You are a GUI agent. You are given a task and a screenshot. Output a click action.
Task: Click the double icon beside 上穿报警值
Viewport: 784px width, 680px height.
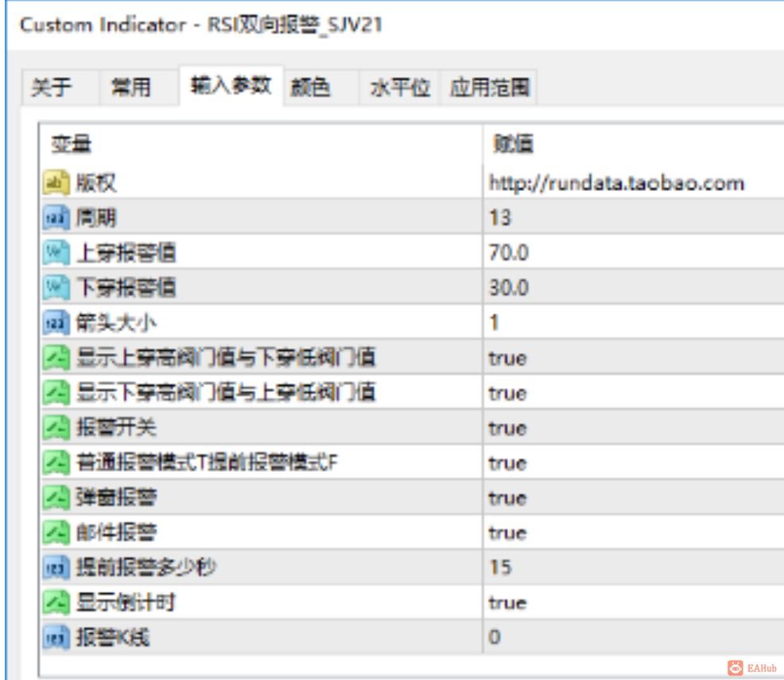(x=56, y=252)
